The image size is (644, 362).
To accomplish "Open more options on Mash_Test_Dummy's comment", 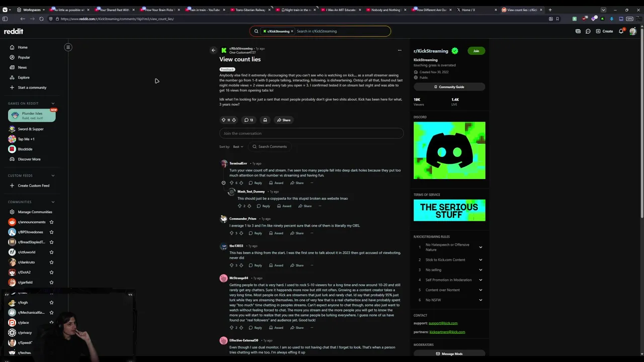I will click(x=319, y=206).
